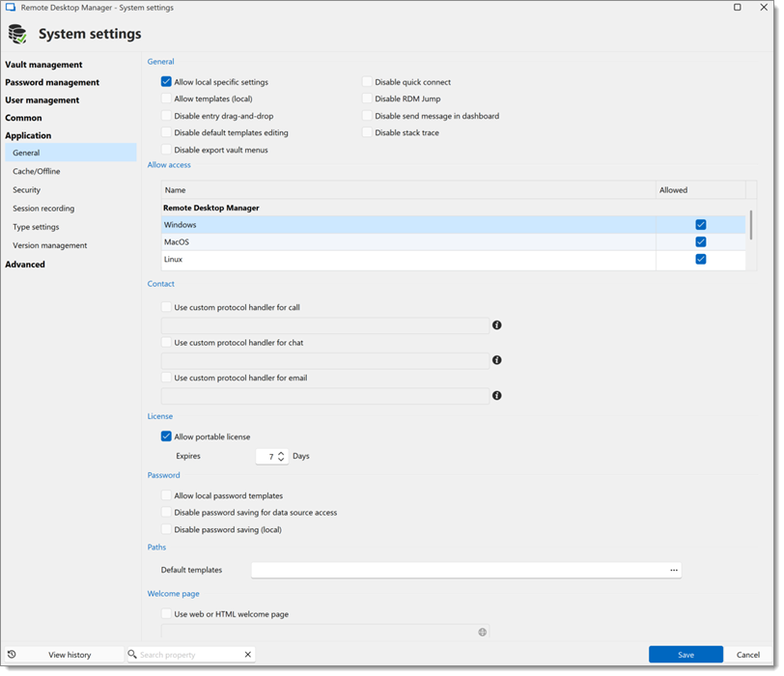Open Security settings page

26,189
